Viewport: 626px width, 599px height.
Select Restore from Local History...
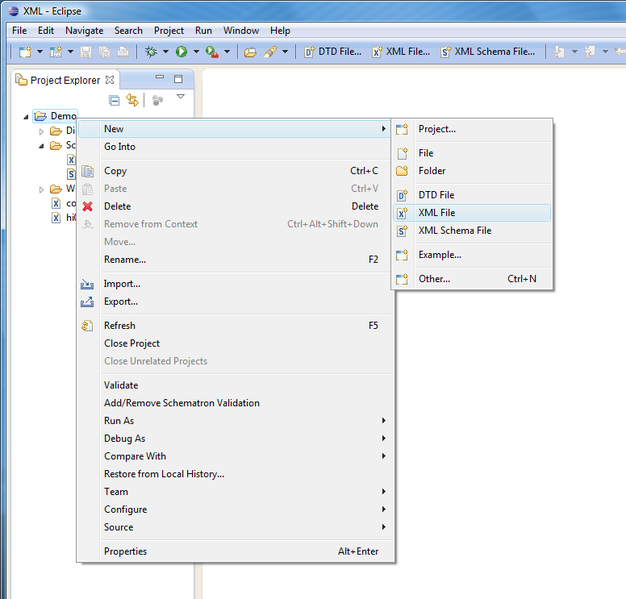pyautogui.click(x=234, y=474)
